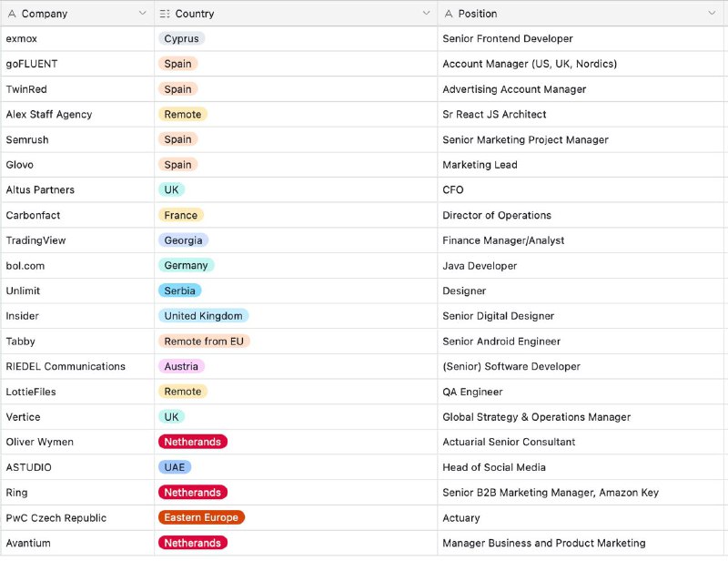This screenshot has width=728, height=561.
Task: Click the "Cyprus" country tag
Action: pos(181,38)
